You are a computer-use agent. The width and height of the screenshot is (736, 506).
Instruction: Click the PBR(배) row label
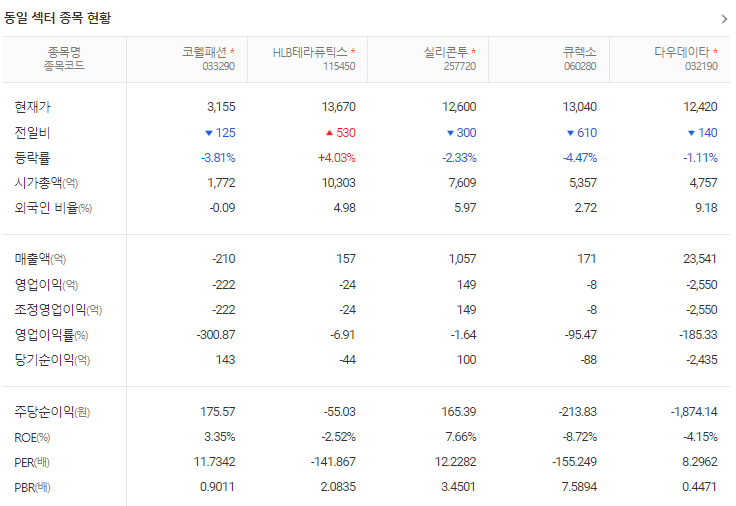pos(32,487)
